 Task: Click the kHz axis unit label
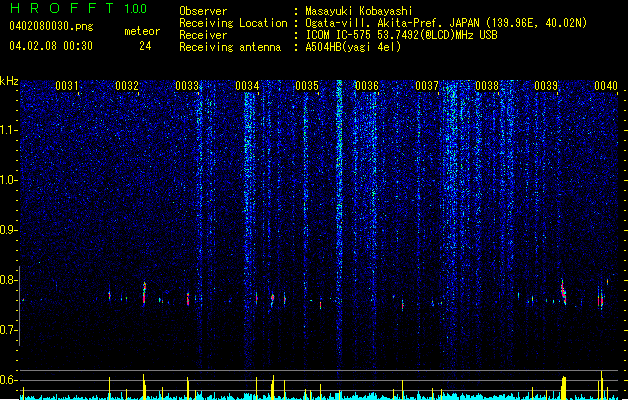point(9,81)
